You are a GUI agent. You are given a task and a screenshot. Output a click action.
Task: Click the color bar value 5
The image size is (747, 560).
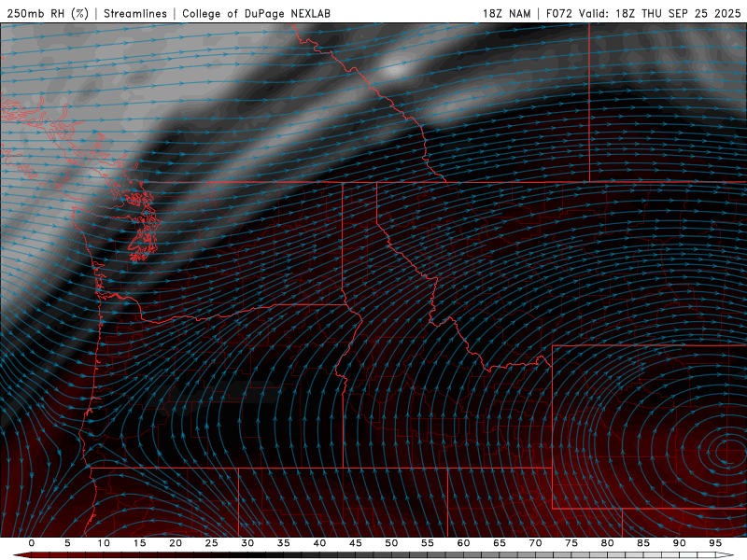67,543
